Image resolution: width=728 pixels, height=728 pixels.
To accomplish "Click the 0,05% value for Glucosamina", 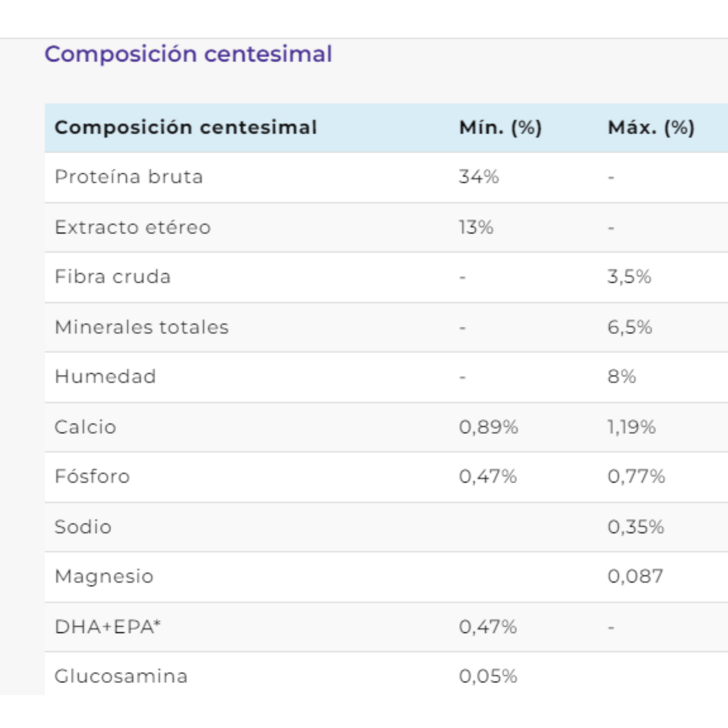I will [x=488, y=676].
